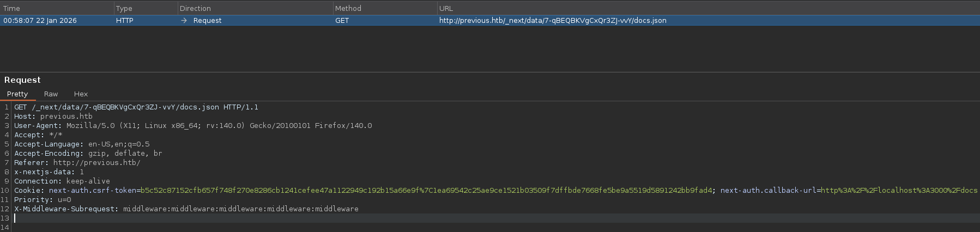
Task: Click the request direction arrow icon
Action: tap(184, 21)
